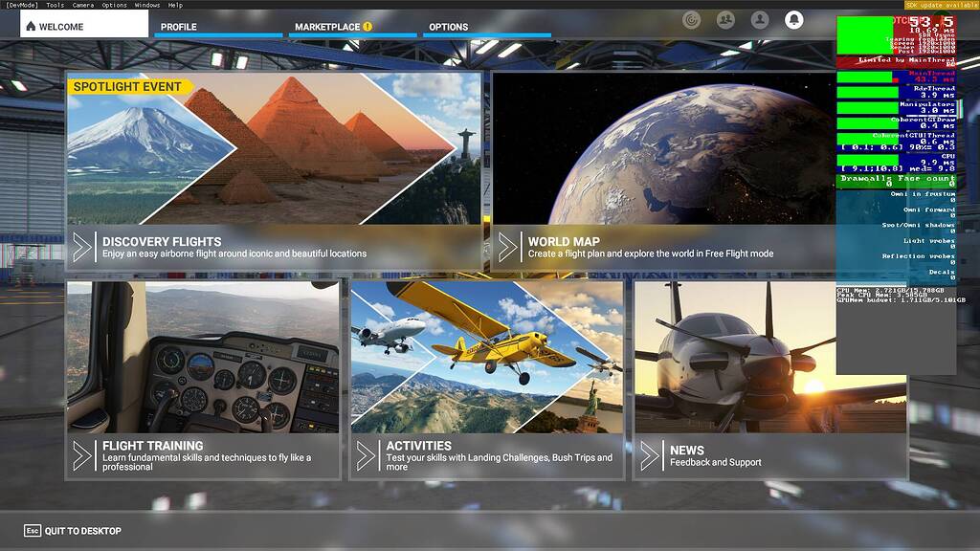Screen dimensions: 980x551
Task: Click the player profile avatar icon
Action: [x=760, y=19]
